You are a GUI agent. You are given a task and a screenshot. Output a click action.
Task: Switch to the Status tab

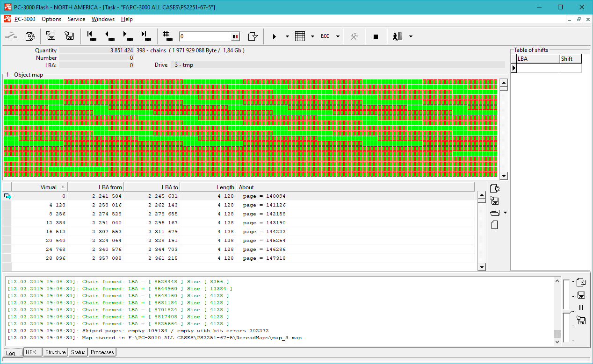78,352
